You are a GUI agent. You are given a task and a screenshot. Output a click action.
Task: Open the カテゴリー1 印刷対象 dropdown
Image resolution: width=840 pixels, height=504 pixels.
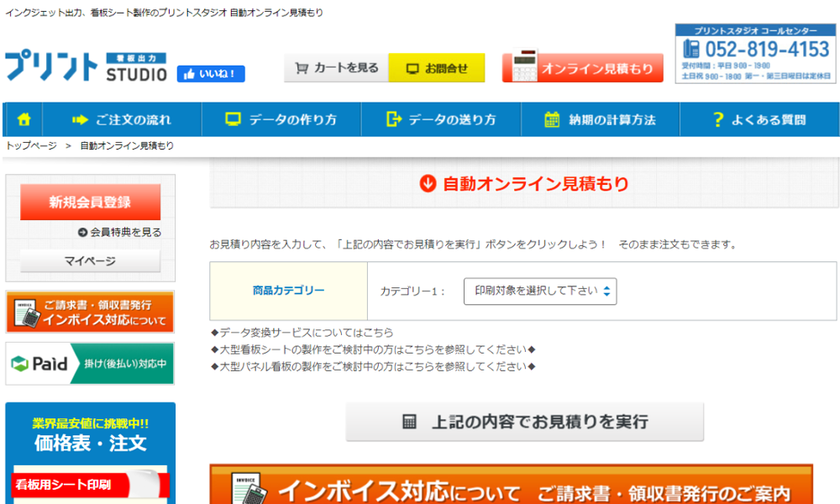pos(540,291)
